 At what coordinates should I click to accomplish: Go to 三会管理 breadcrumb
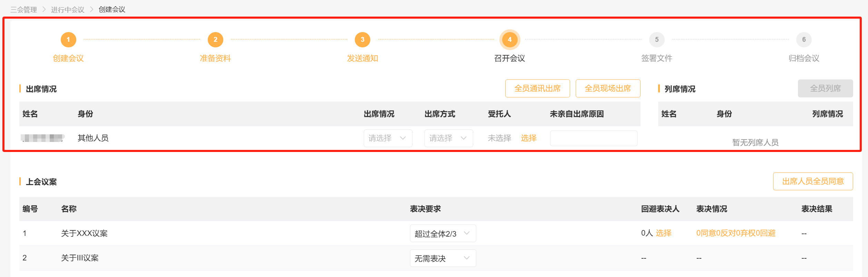(x=23, y=10)
